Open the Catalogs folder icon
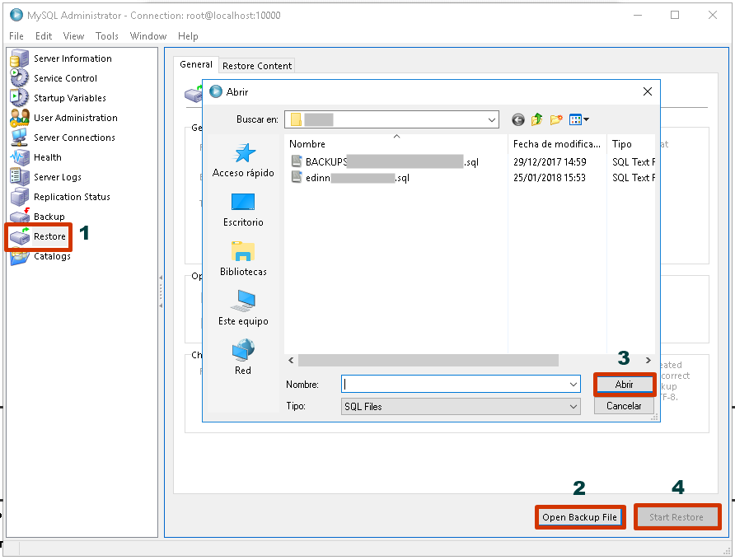 19,257
